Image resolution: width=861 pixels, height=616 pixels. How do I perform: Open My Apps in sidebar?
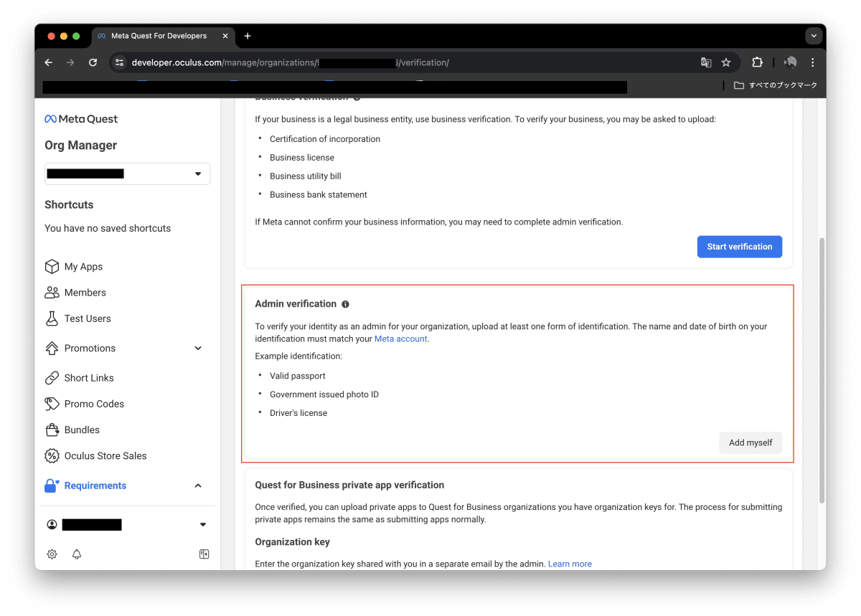tap(83, 267)
